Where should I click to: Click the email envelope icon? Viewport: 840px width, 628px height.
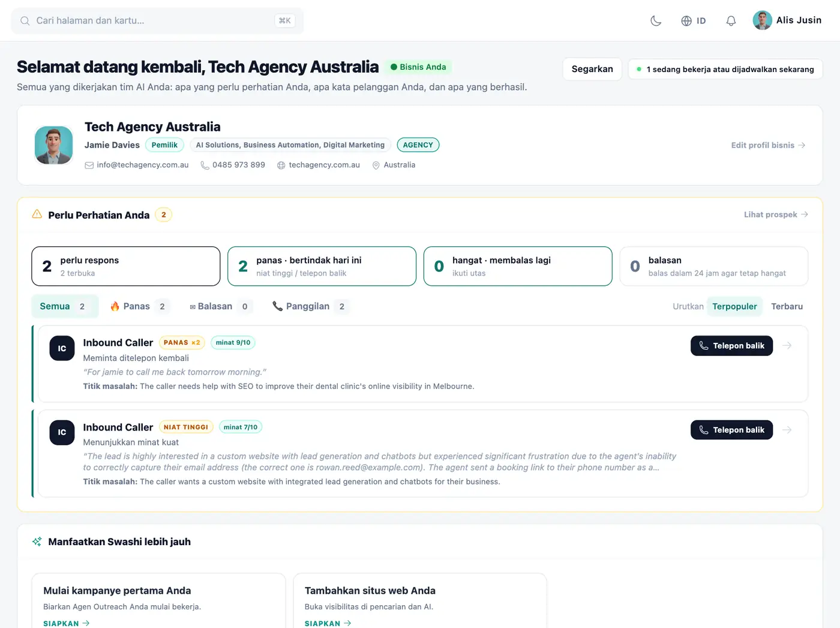click(89, 165)
